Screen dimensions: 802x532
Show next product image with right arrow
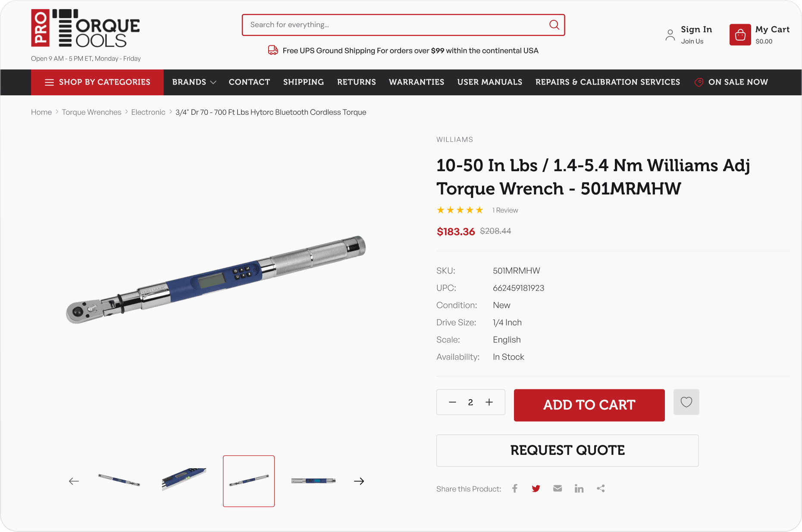pos(359,481)
